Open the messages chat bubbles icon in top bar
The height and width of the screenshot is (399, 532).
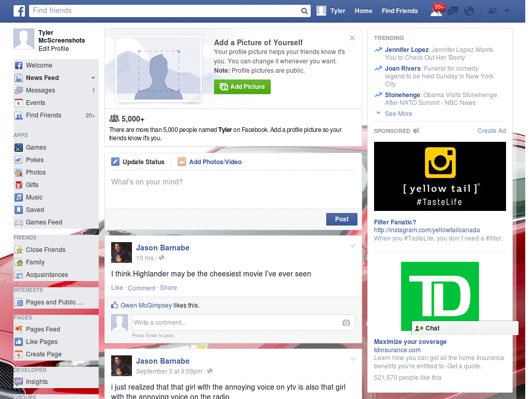pos(453,11)
